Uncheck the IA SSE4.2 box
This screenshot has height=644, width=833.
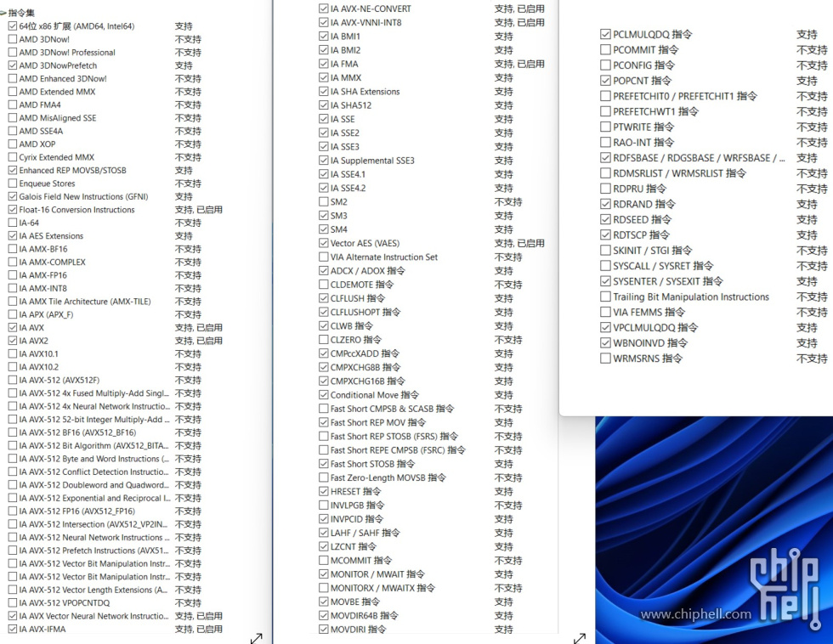pyautogui.click(x=324, y=188)
